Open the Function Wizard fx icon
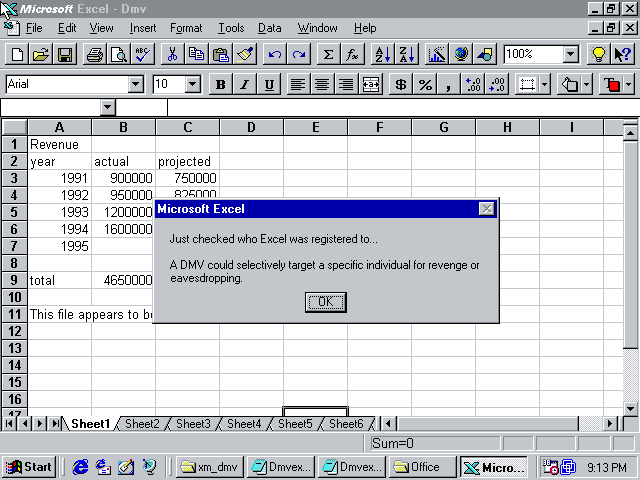 tap(352, 54)
